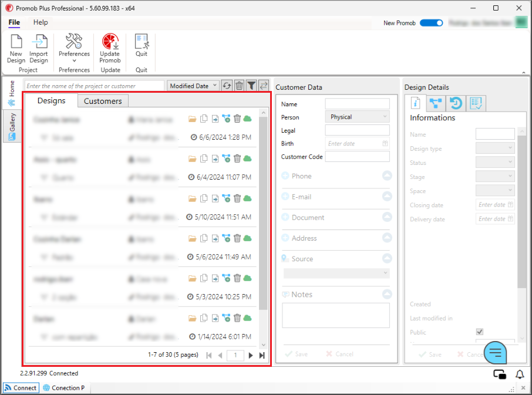Click the project or customer search field
The image size is (532, 395).
[x=95, y=86]
